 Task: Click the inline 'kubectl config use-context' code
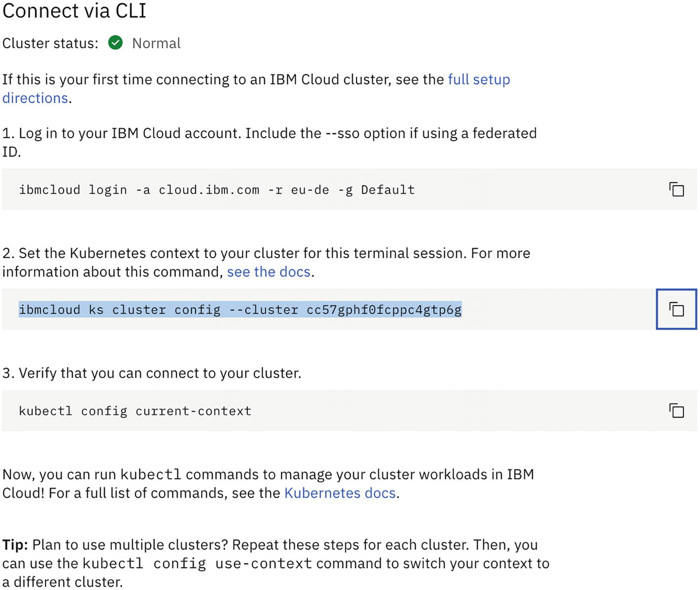[197, 564]
